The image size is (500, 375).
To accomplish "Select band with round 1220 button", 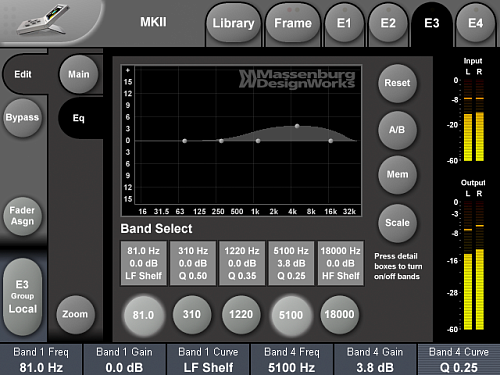I will click(x=241, y=314).
